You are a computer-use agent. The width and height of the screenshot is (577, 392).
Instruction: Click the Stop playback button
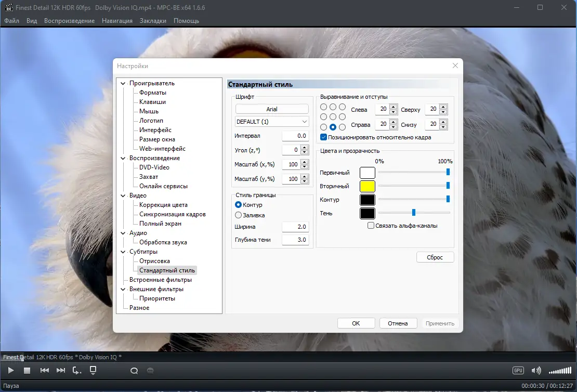[27, 371]
